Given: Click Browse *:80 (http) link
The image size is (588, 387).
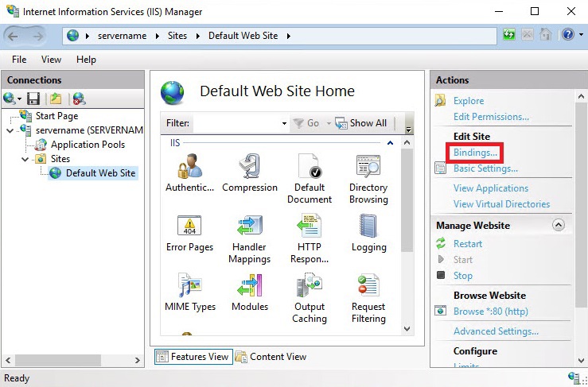Looking at the screenshot, I should [x=491, y=312].
